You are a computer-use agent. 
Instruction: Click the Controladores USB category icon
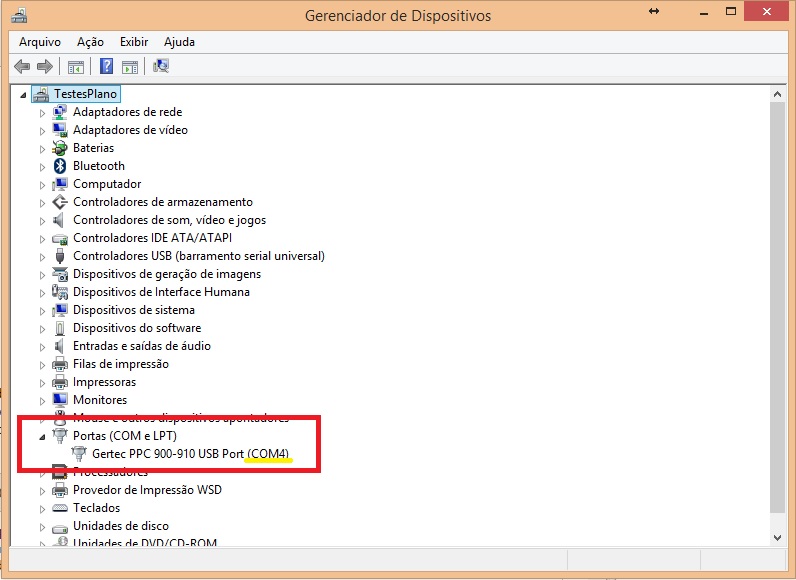point(60,256)
